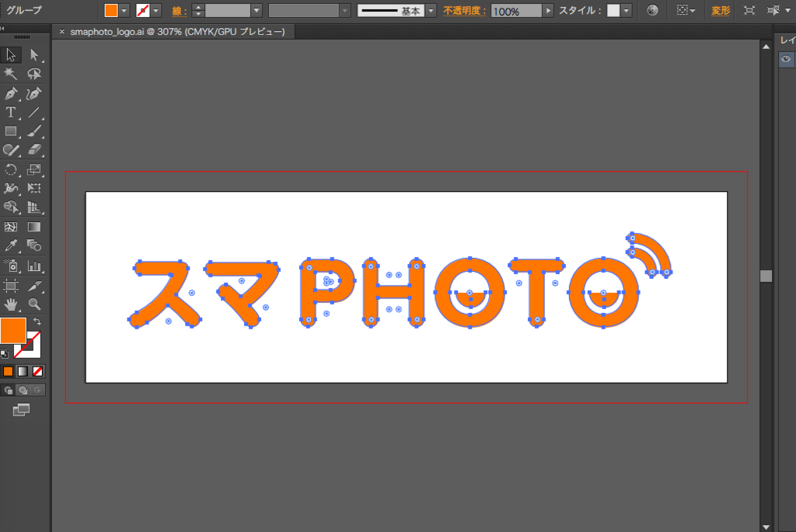Set Draw Behind mode
The width and height of the screenshot is (796, 532).
pos(23,390)
